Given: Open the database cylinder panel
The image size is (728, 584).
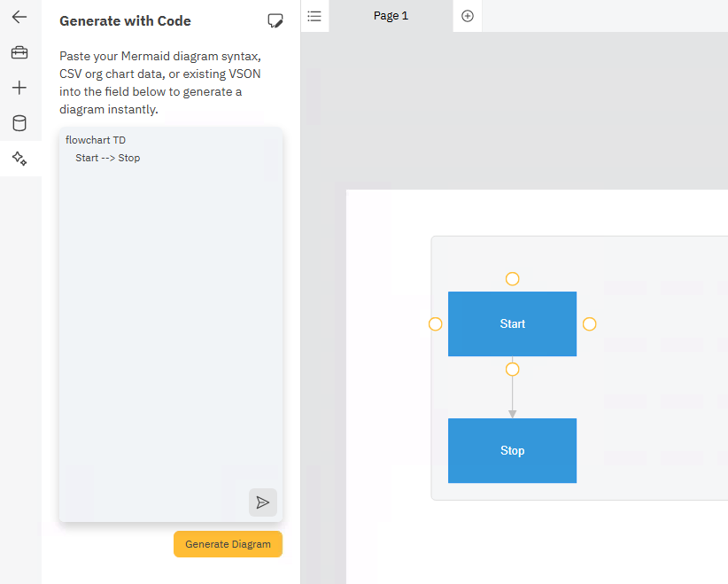Looking at the screenshot, I should 19,123.
